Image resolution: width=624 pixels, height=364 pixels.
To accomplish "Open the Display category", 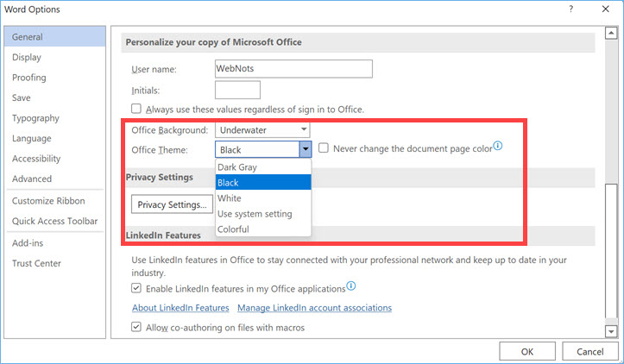I will click(27, 58).
